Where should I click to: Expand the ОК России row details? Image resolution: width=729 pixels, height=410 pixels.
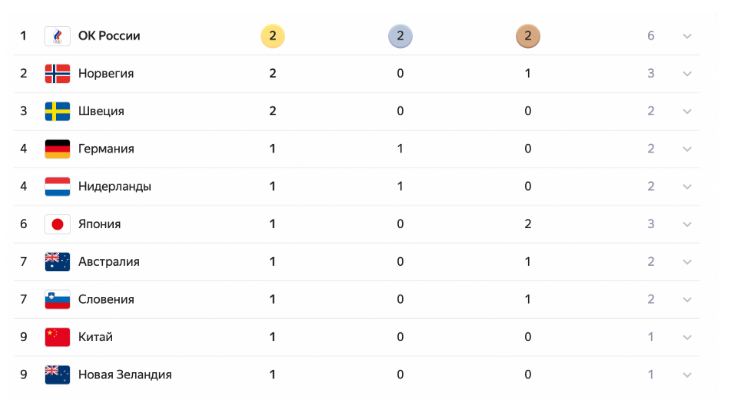pos(687,36)
